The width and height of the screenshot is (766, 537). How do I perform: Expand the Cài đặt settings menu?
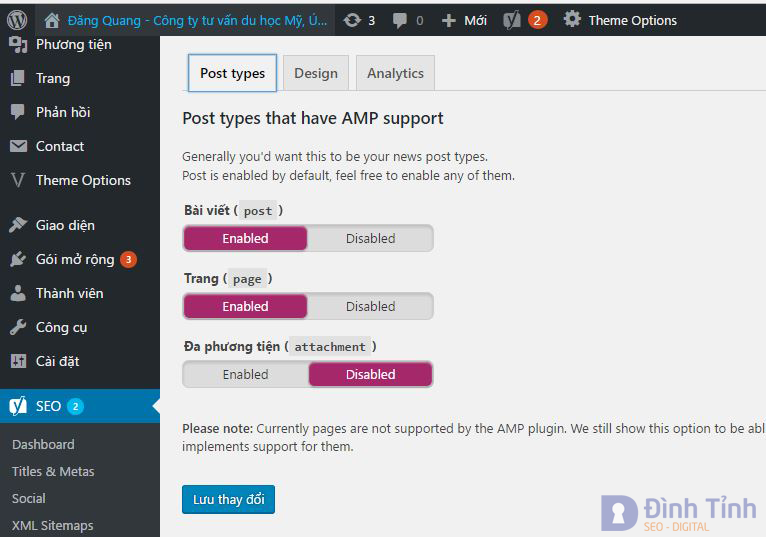pyautogui.click(x=57, y=361)
